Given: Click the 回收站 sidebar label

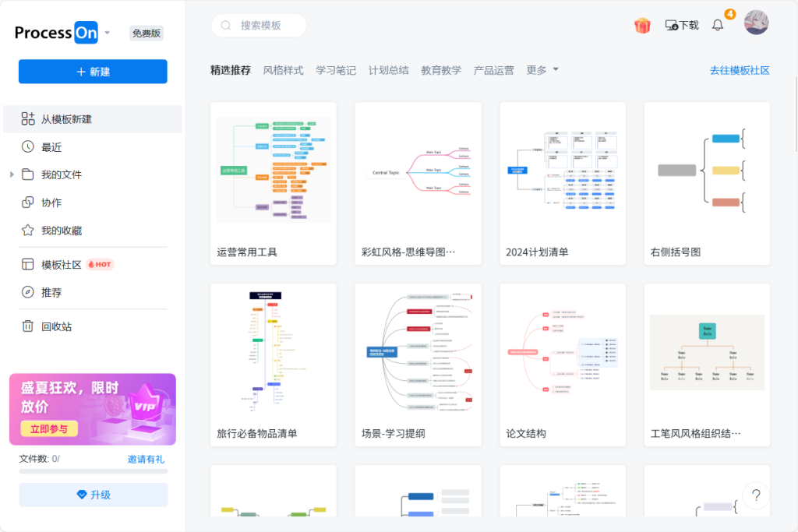Looking at the screenshot, I should [x=56, y=326].
